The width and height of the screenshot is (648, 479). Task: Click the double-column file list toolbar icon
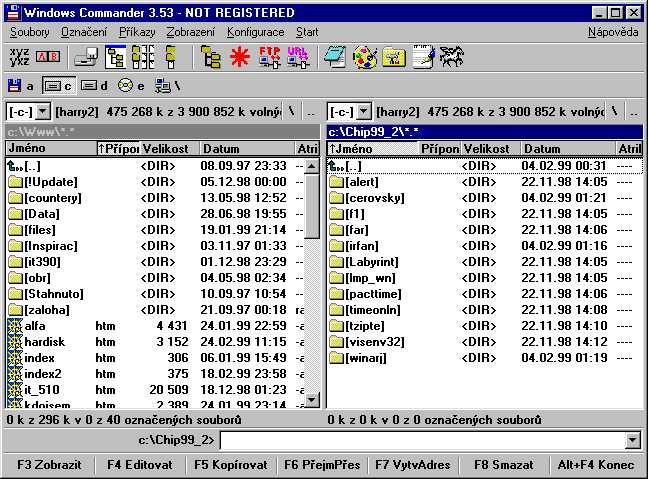tap(143, 57)
